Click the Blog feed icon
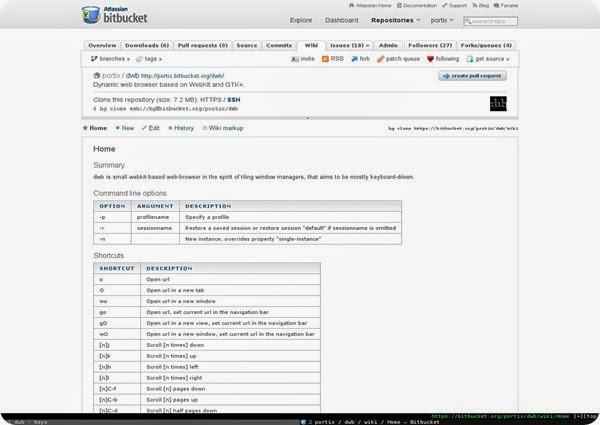This screenshot has width=600, height=425. pos(475,5)
